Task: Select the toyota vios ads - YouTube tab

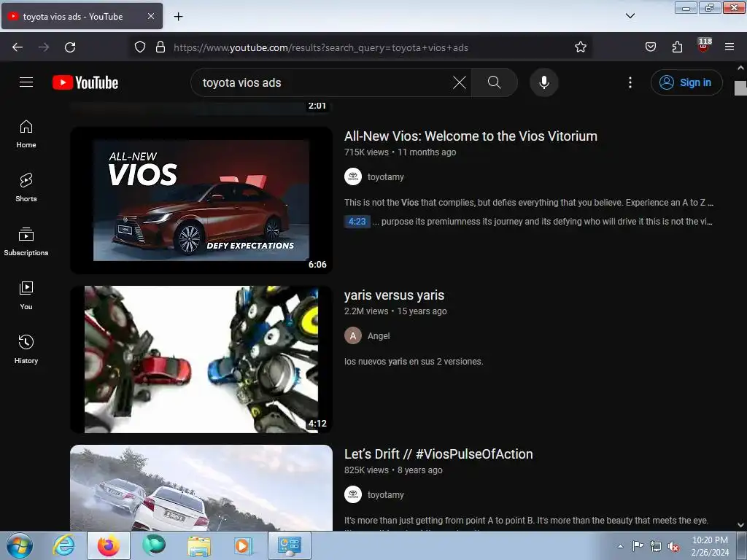Action: point(82,16)
